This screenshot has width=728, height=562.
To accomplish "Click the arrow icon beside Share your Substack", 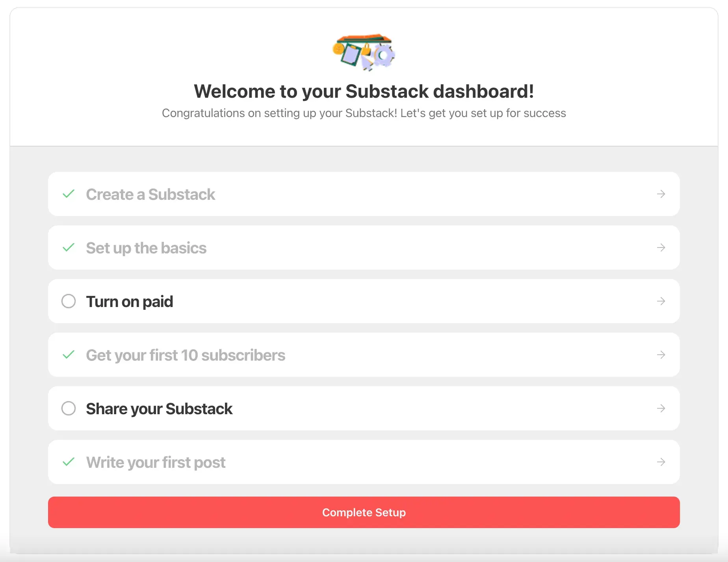I will point(661,409).
